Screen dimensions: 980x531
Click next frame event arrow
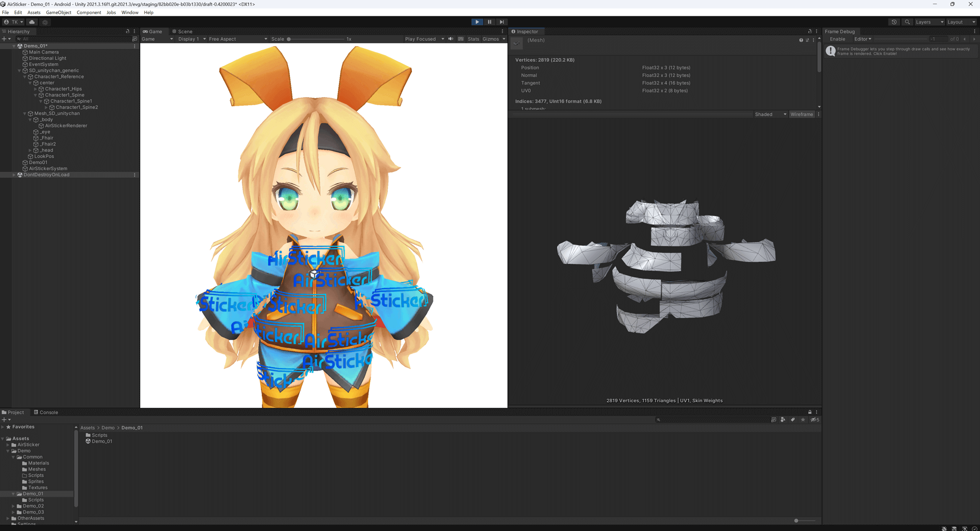(x=974, y=39)
